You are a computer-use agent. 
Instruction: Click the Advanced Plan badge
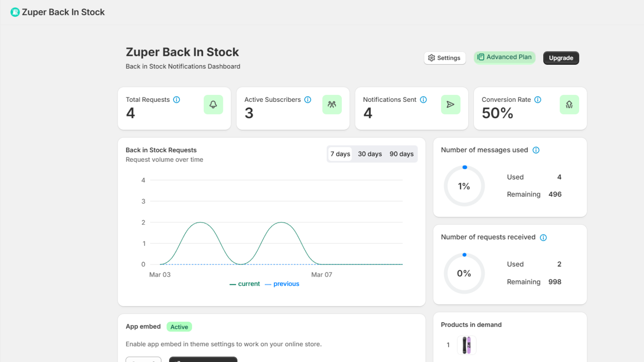click(x=504, y=57)
